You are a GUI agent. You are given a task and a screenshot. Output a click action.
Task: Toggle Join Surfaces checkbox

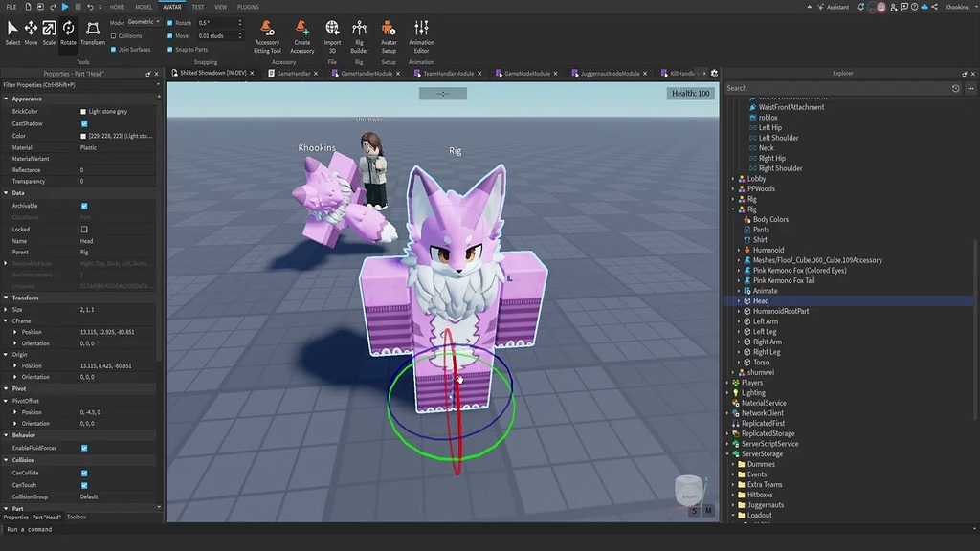click(113, 50)
